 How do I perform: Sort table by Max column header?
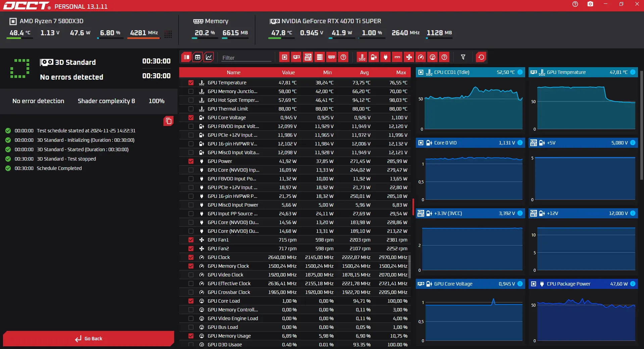pyautogui.click(x=401, y=73)
